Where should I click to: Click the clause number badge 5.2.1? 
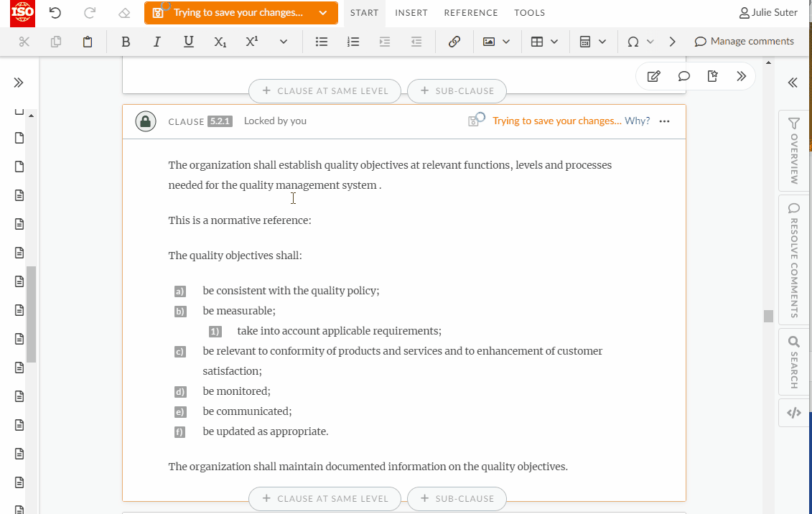(x=220, y=121)
